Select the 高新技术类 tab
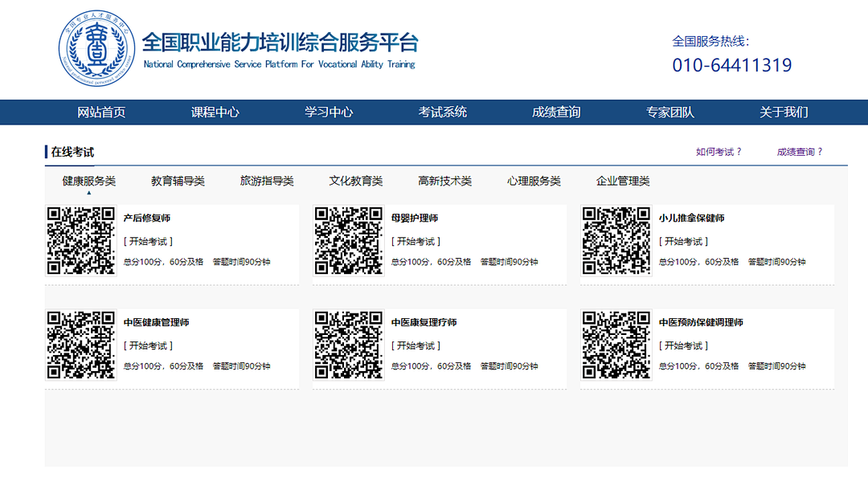The height and width of the screenshot is (478, 868). tap(445, 181)
